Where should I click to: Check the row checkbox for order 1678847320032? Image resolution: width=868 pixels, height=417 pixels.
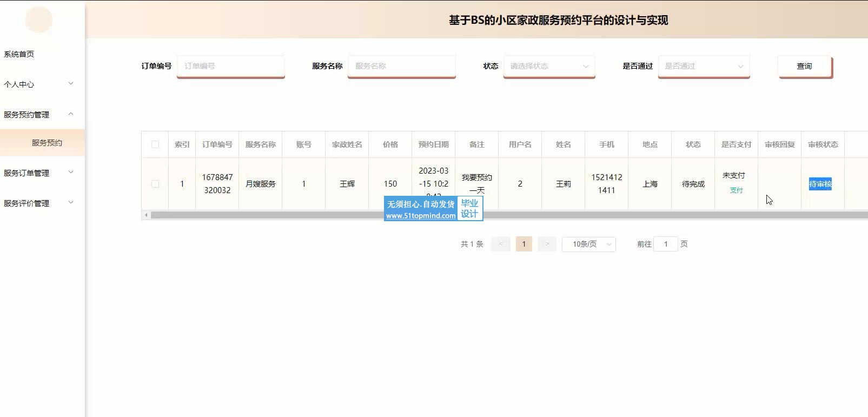click(155, 184)
